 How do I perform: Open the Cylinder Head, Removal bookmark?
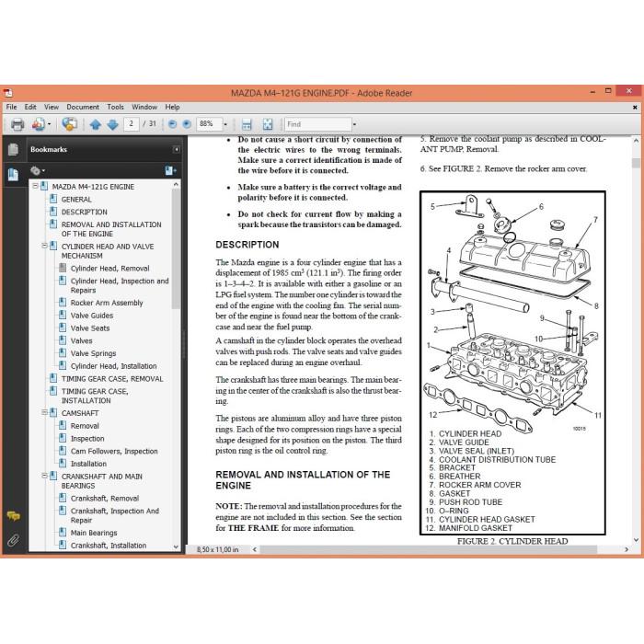click(x=109, y=269)
